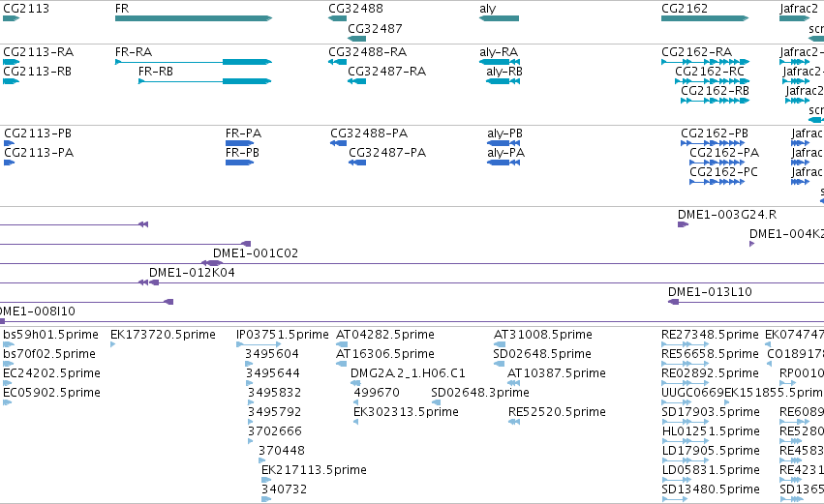Open the IP03751.5prime EST label
The height and width of the screenshot is (504, 824).
click(282, 335)
